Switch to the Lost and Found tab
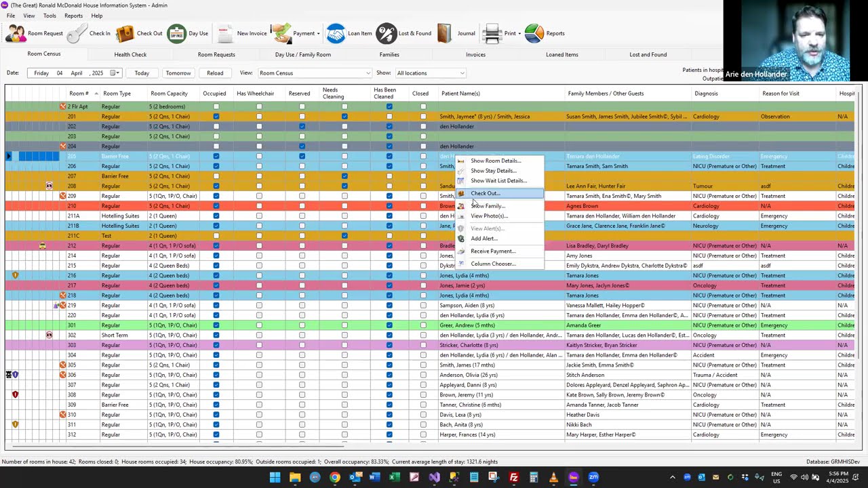Viewport: 868px width, 488px height. (x=648, y=54)
